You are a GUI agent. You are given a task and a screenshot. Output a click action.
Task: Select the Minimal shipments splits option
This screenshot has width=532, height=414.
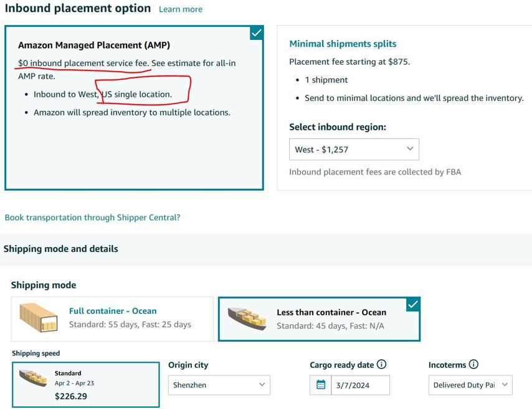pos(404,108)
